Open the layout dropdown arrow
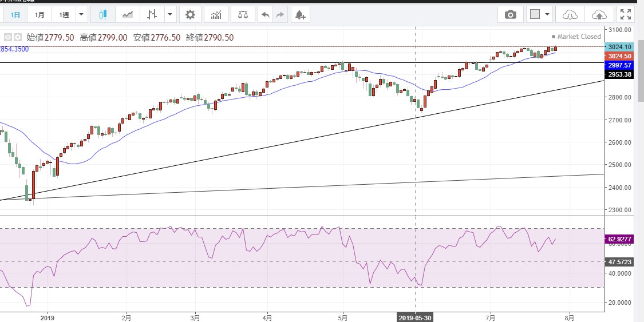Image resolution: width=644 pixels, height=322 pixels. [547, 15]
